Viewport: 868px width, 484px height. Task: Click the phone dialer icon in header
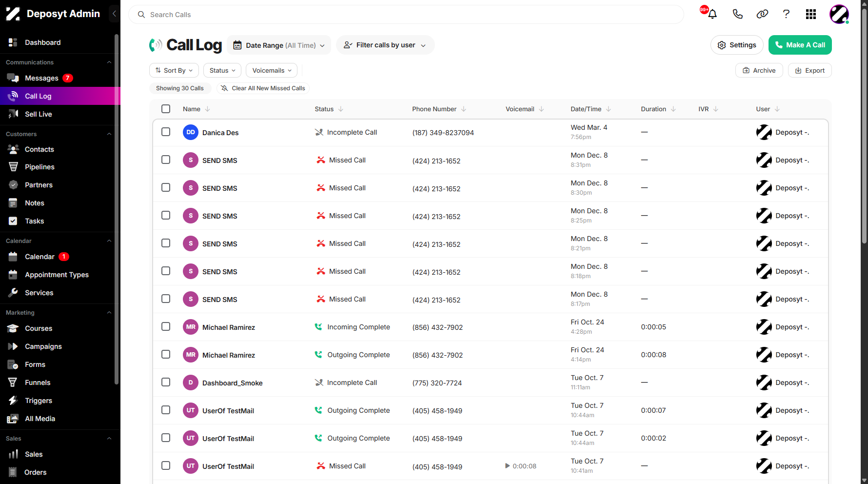(737, 14)
